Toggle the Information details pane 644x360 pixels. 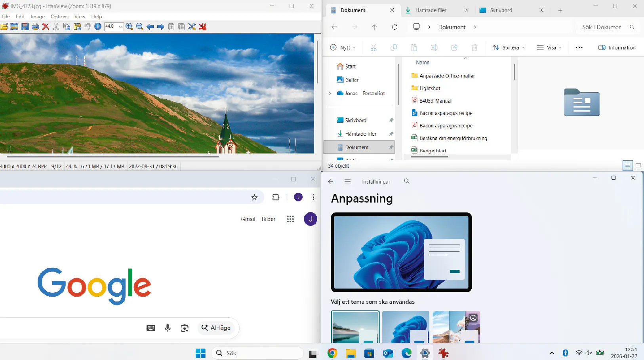tap(617, 47)
